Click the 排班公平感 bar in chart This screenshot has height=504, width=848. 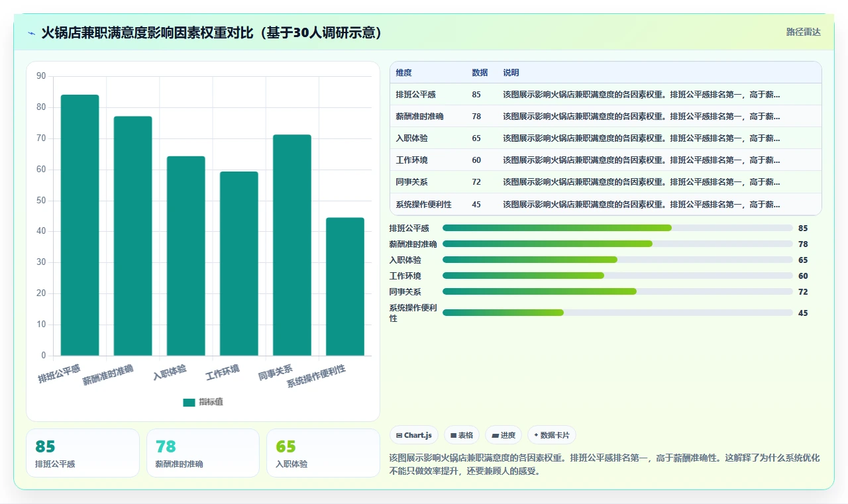[79, 225]
